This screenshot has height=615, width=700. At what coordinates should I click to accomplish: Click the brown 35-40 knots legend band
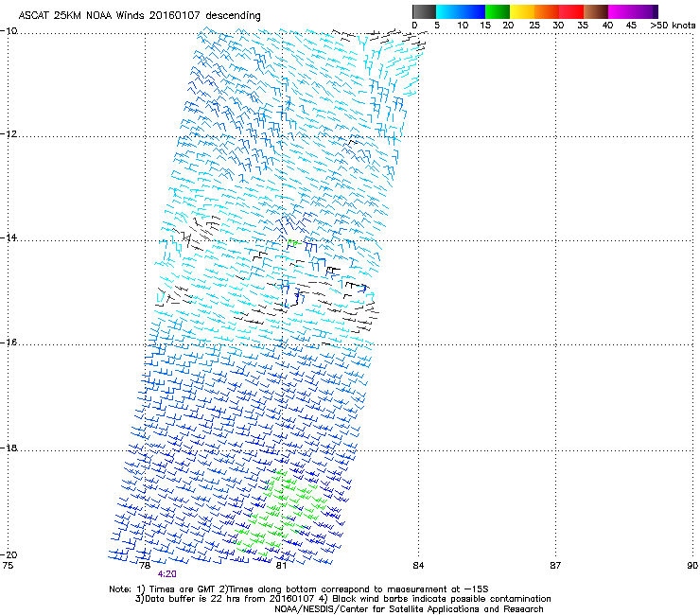pos(596,11)
